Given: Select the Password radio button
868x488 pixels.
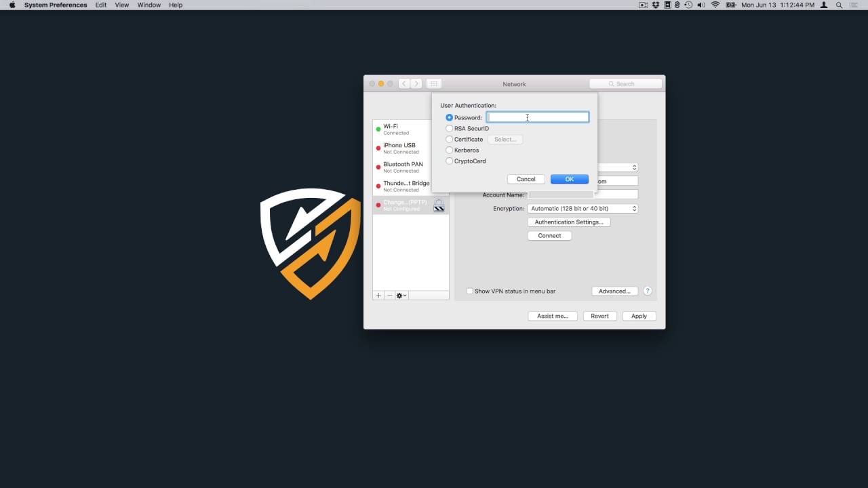Looking at the screenshot, I should click(449, 117).
